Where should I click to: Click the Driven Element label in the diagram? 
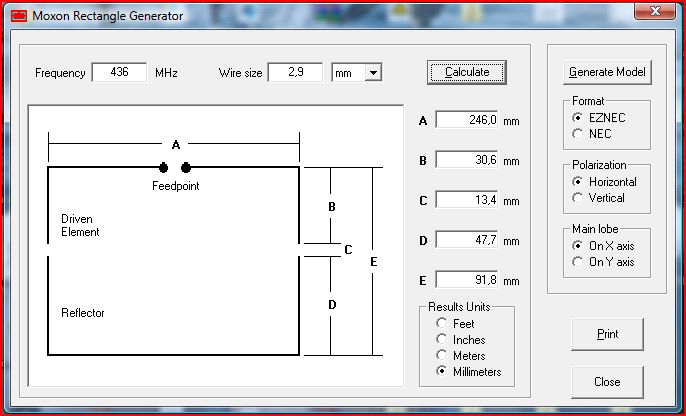80,225
